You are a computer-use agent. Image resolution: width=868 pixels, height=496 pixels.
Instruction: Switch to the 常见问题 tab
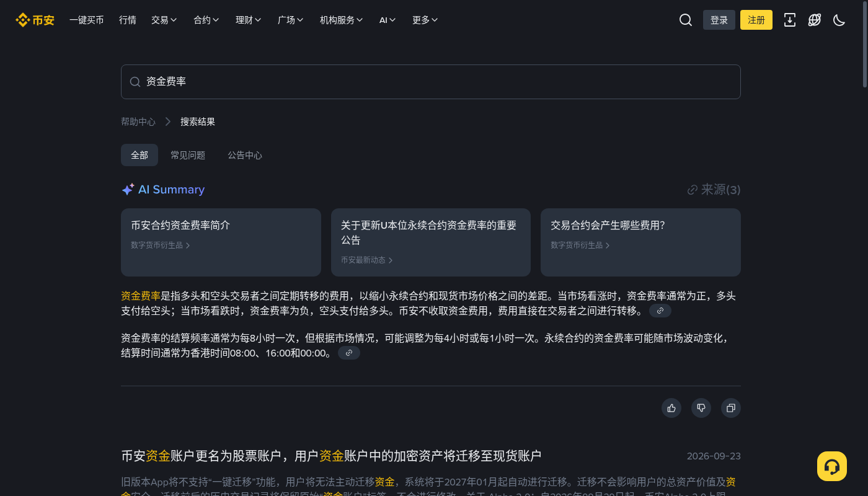(x=188, y=155)
